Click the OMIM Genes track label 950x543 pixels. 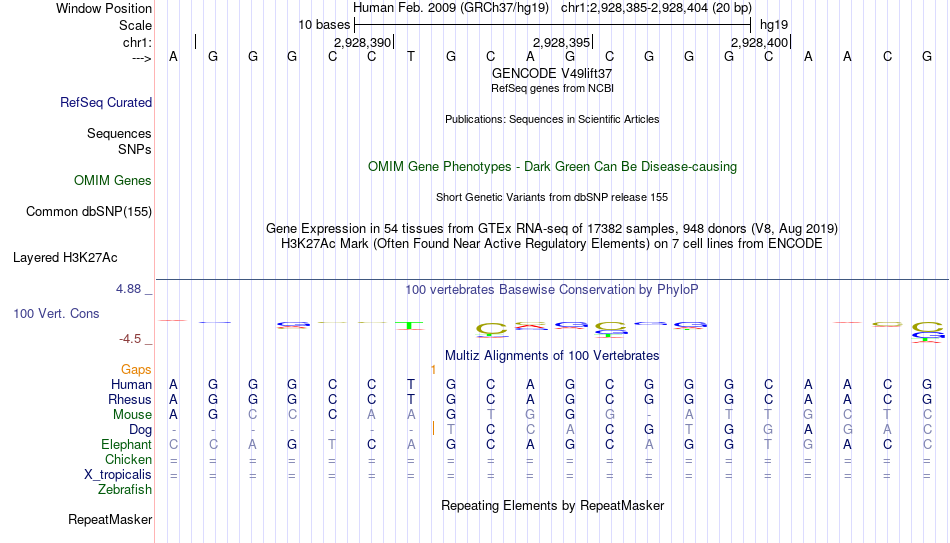click(112, 181)
